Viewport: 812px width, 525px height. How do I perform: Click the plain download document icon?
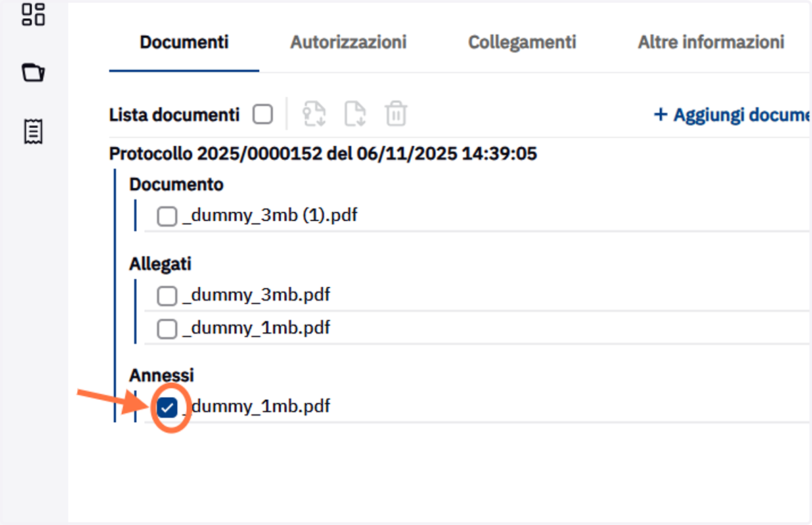click(x=355, y=114)
